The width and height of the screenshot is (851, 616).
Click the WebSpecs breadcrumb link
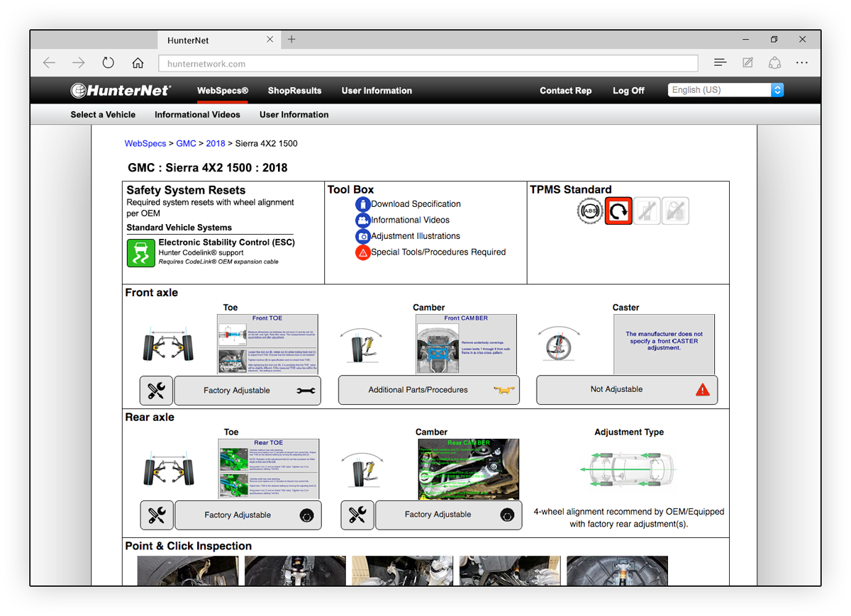[x=145, y=144]
